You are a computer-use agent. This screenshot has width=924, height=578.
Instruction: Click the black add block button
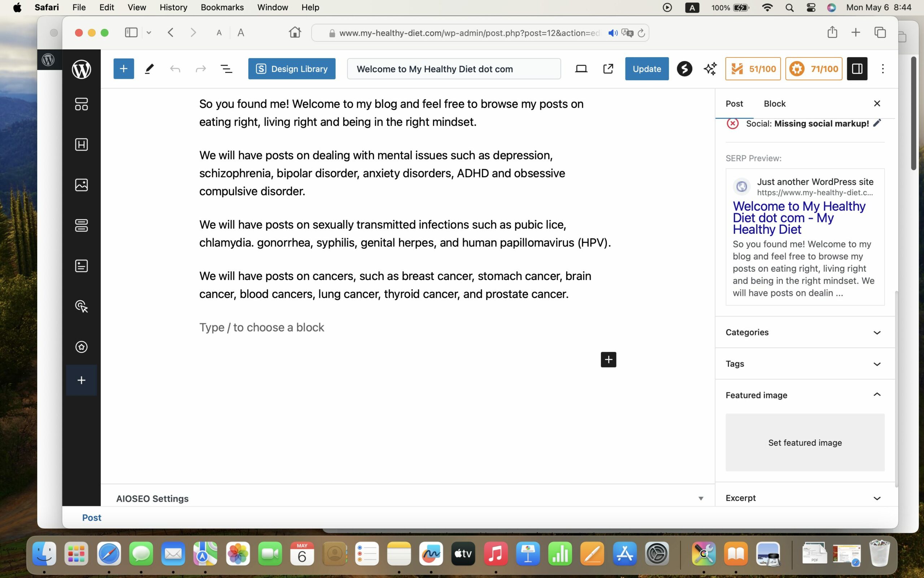[608, 359]
